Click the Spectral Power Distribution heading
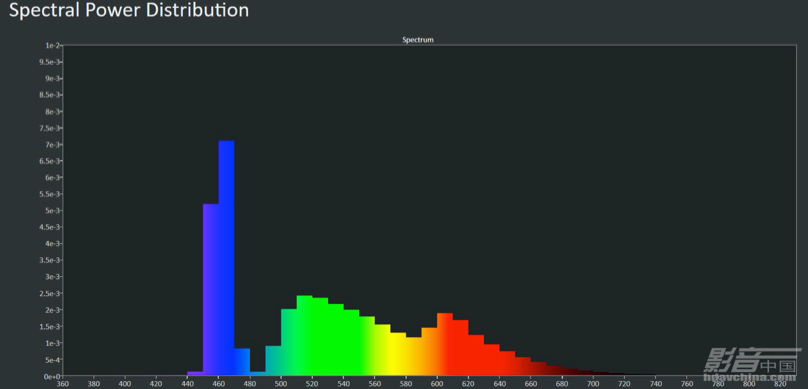Viewport: 808px width, 389px height. coord(129,10)
